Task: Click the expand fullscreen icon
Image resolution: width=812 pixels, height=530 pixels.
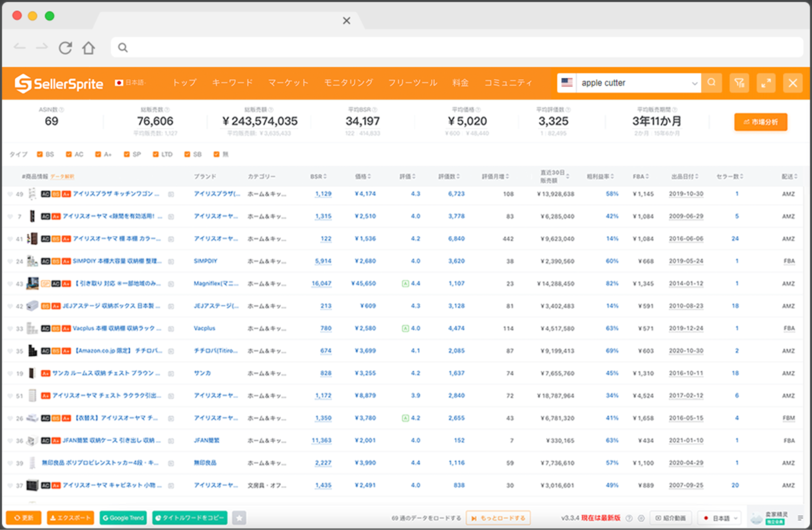Action: point(766,83)
